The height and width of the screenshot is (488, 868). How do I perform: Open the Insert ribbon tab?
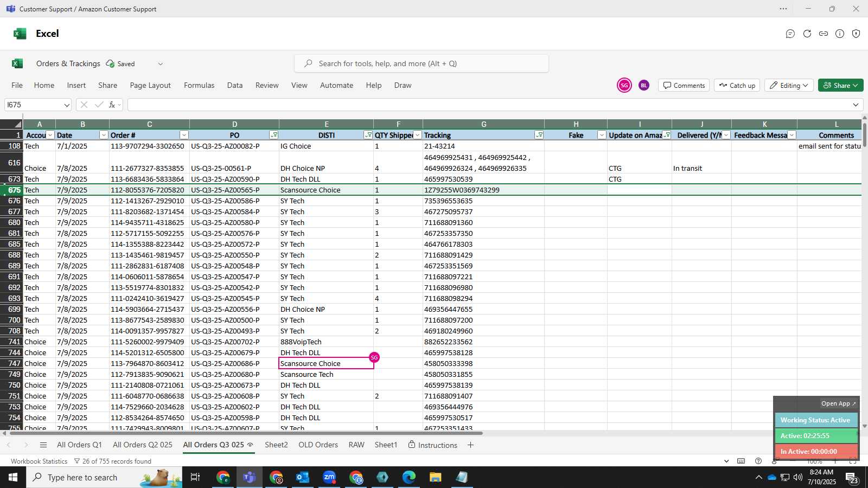tap(76, 85)
